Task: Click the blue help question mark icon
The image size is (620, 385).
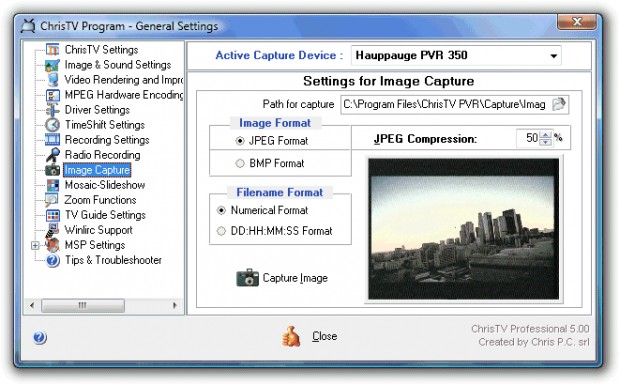Action: click(x=40, y=338)
